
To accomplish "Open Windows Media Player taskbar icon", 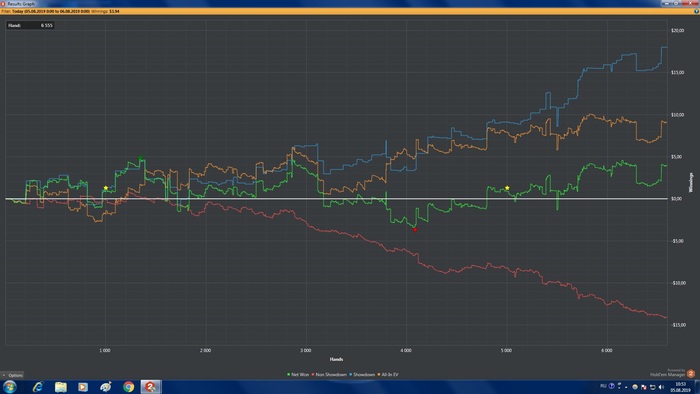I will (x=83, y=386).
